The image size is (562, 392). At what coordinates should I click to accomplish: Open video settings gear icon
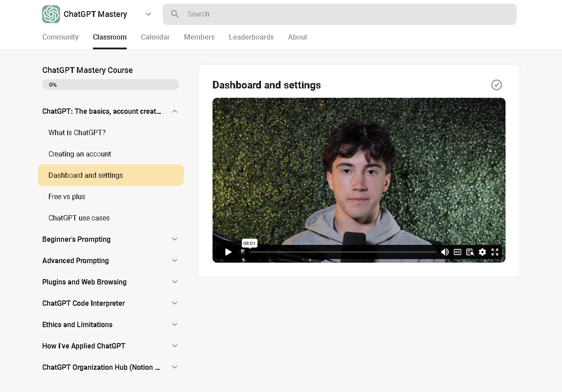pos(482,252)
